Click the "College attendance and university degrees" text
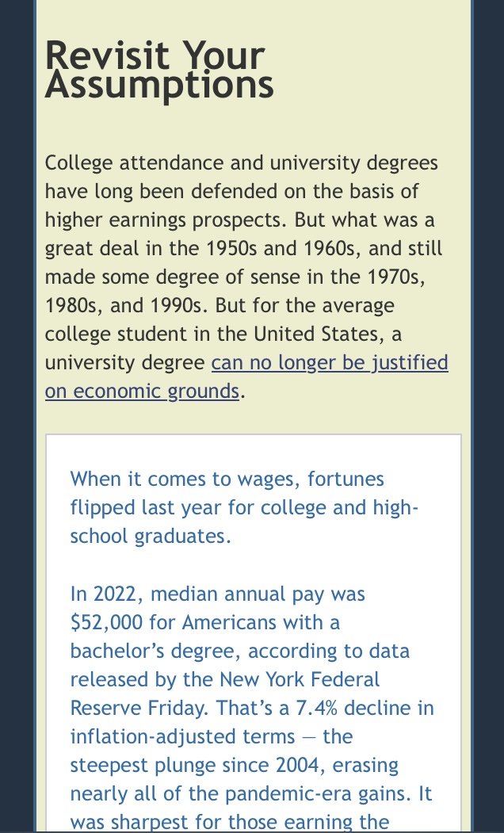 tap(241, 163)
